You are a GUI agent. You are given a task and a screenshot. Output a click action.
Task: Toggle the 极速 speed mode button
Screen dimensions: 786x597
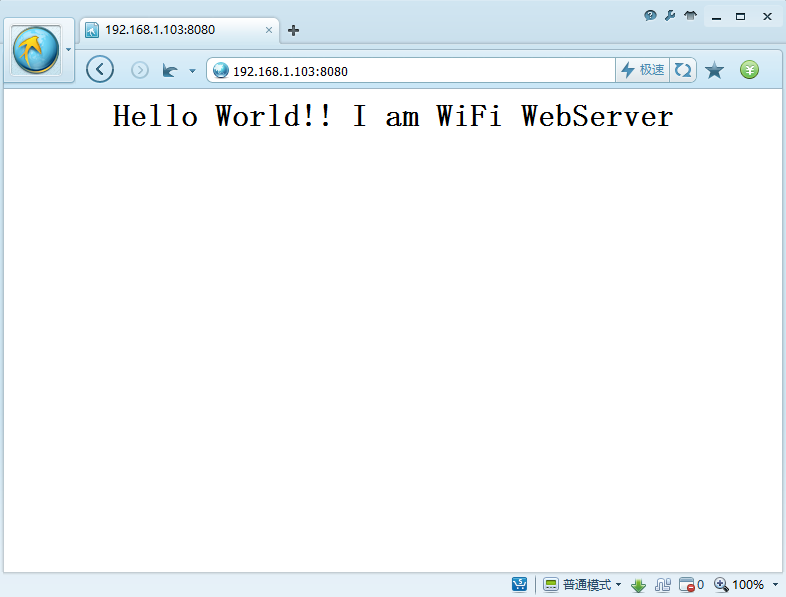pyautogui.click(x=642, y=70)
